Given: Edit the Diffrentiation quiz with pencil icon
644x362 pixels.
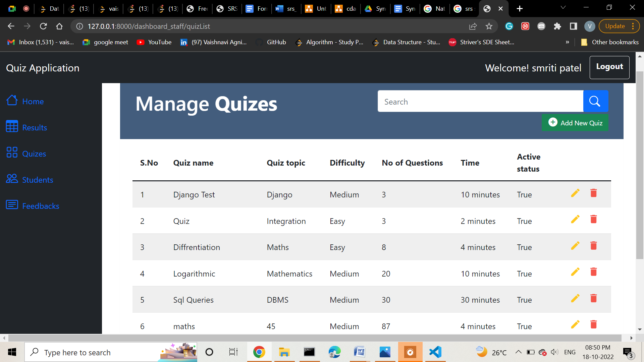Looking at the screenshot, I should pos(575,246).
